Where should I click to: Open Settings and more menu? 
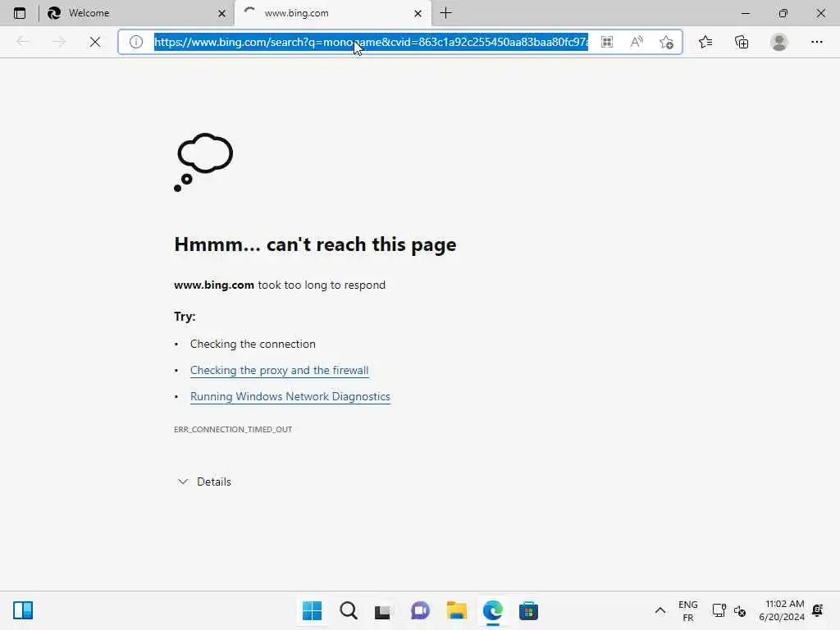(816, 42)
